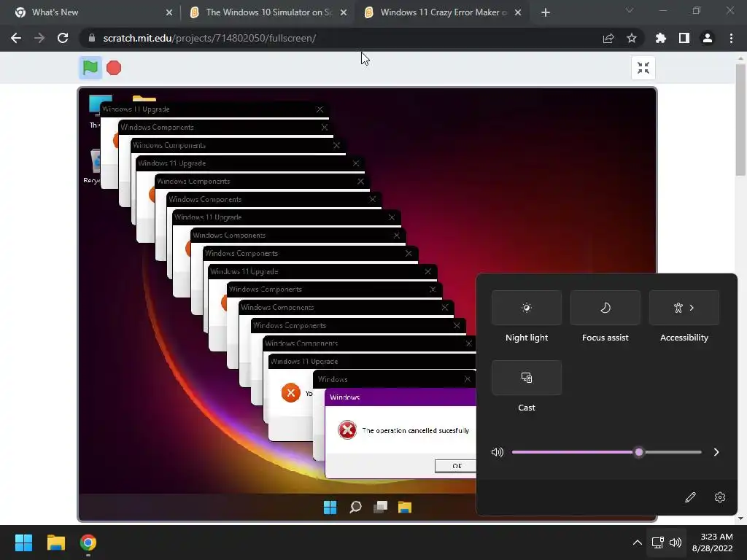Click simulated Windows 11 Start button
Image resolution: width=747 pixels, height=560 pixels.
(x=330, y=507)
